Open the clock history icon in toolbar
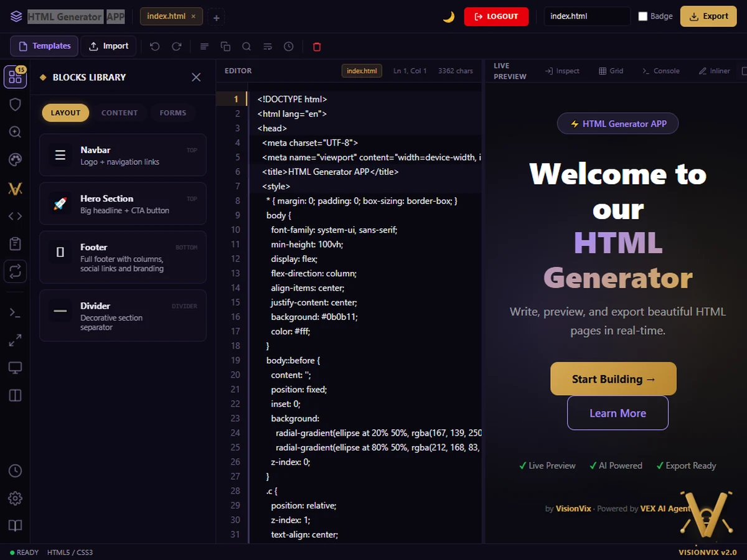Image resolution: width=747 pixels, height=560 pixels. coord(289,47)
